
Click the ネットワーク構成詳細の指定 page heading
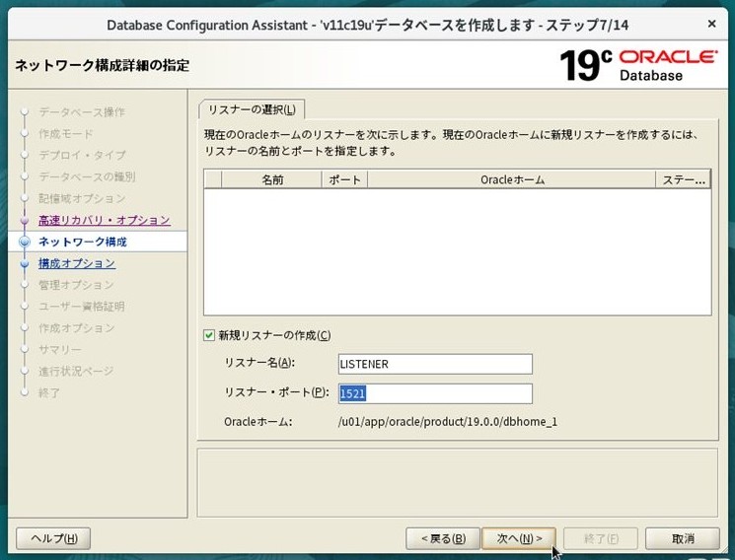(x=103, y=65)
